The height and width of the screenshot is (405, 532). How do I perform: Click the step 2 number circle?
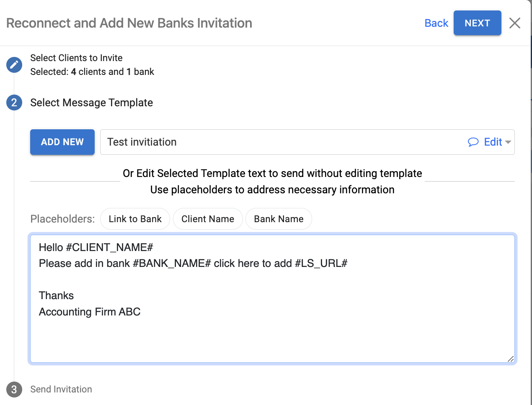point(14,103)
